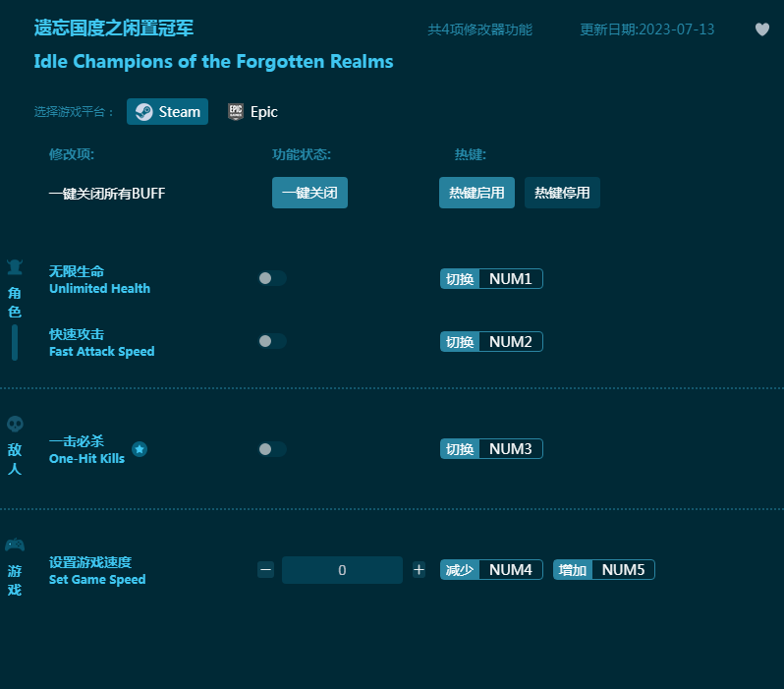This screenshot has width=784, height=689.
Task: Click the scroll indicator under 角色
Action: [x=15, y=343]
